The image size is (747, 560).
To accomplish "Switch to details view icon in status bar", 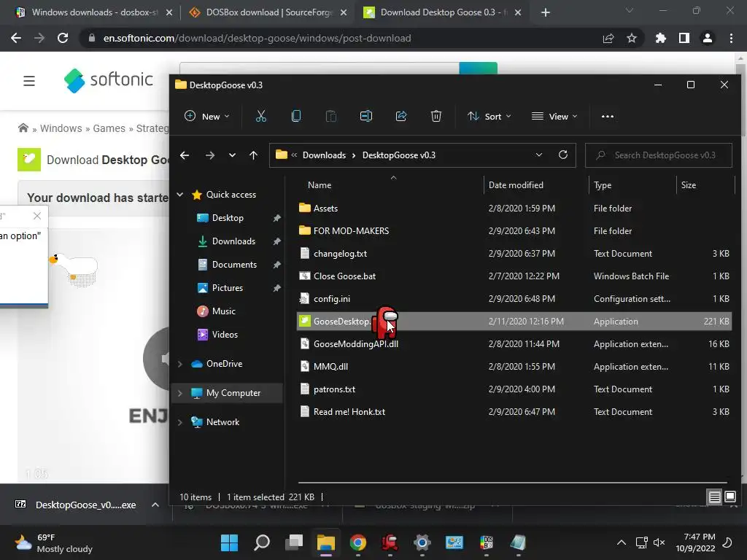I will pyautogui.click(x=714, y=497).
